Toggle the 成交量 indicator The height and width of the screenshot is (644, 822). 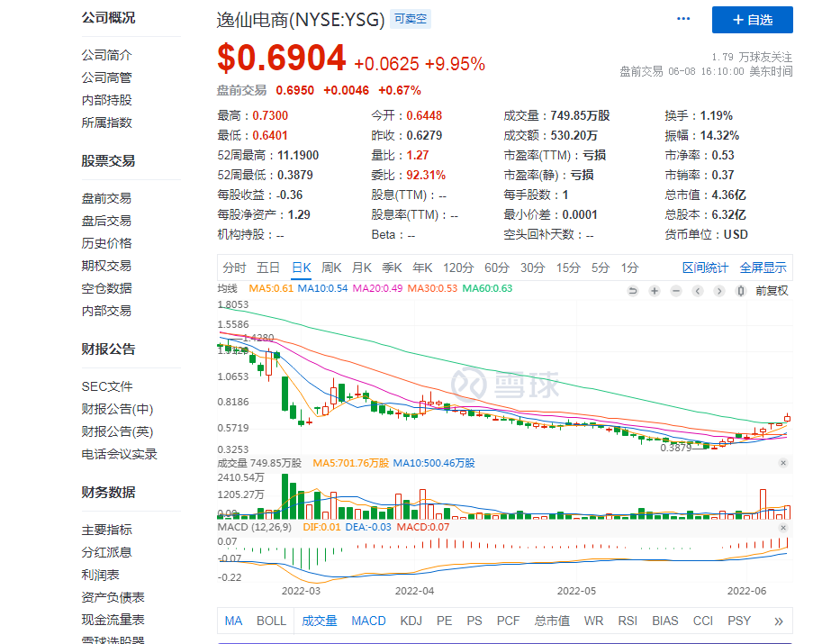(320, 621)
